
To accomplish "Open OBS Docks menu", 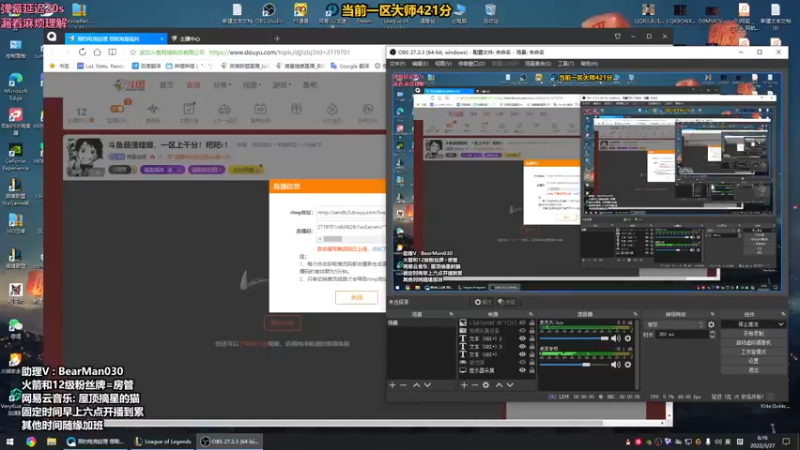I will click(x=471, y=64).
